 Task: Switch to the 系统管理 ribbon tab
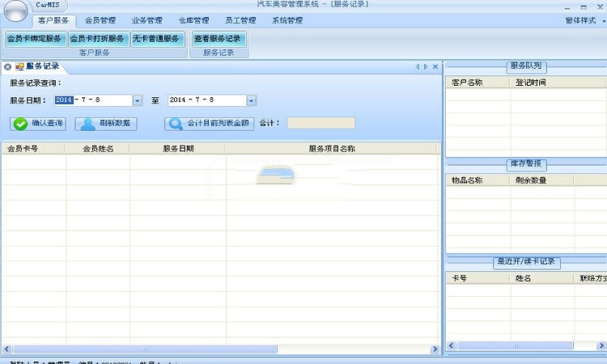[x=287, y=20]
